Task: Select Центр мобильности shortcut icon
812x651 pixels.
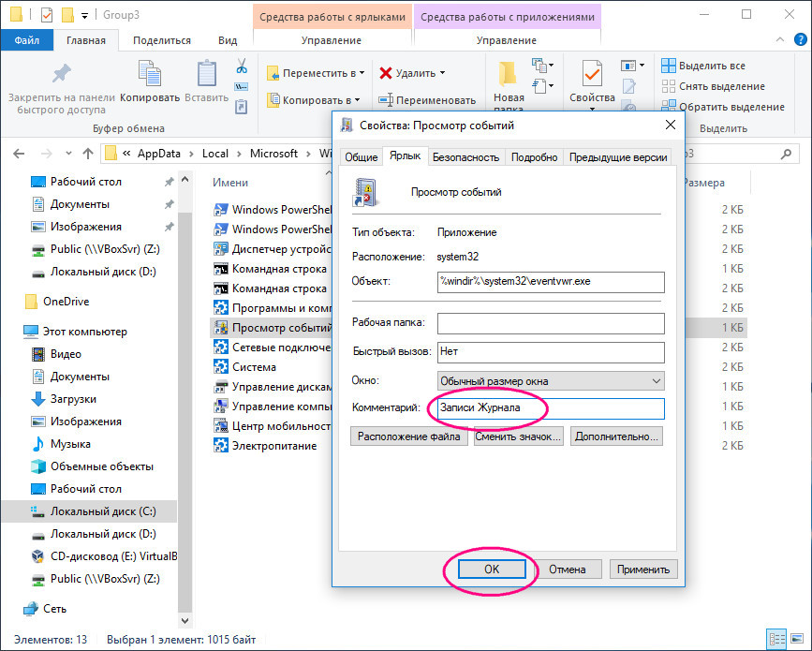Action: 221,426
